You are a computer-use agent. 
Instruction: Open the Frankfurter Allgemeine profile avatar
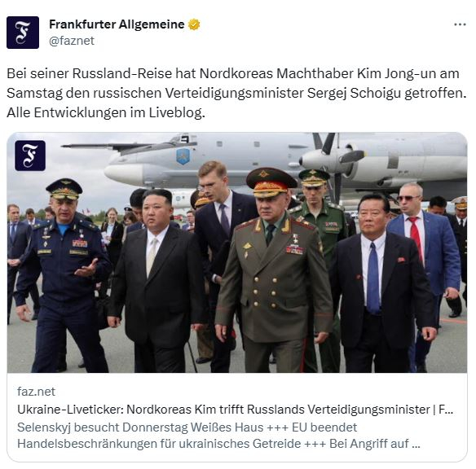[23, 33]
